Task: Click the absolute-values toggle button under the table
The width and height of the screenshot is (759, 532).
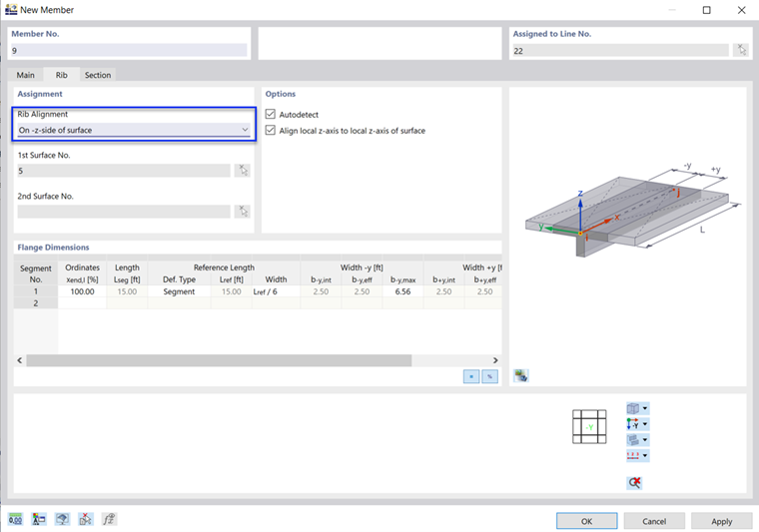Action: (x=471, y=376)
